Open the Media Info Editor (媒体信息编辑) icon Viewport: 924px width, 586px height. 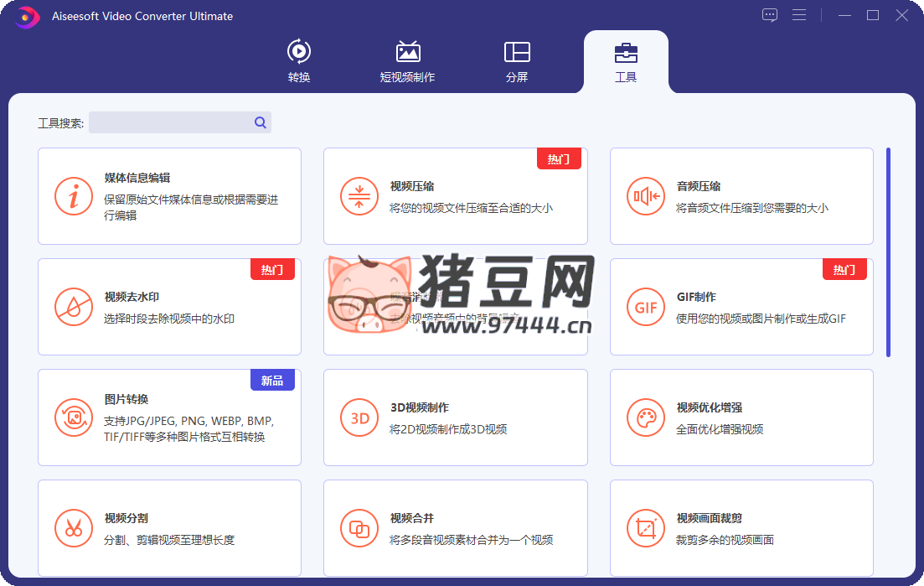click(74, 196)
